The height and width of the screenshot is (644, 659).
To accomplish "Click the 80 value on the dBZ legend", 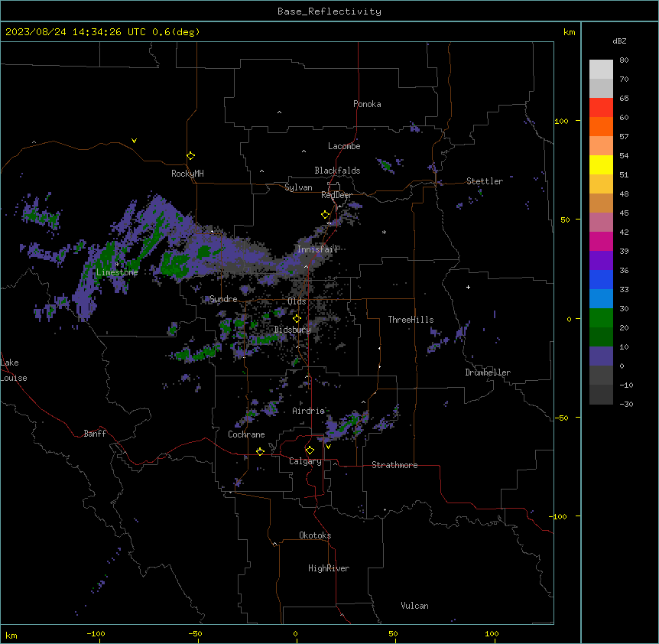I will [624, 60].
